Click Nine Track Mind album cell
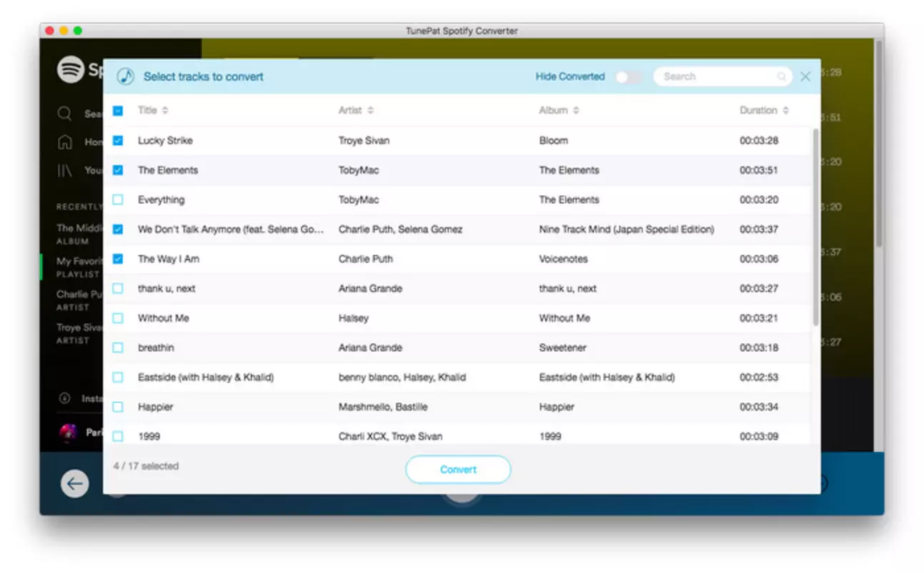Screen dimensions: 924x572 (x=627, y=230)
